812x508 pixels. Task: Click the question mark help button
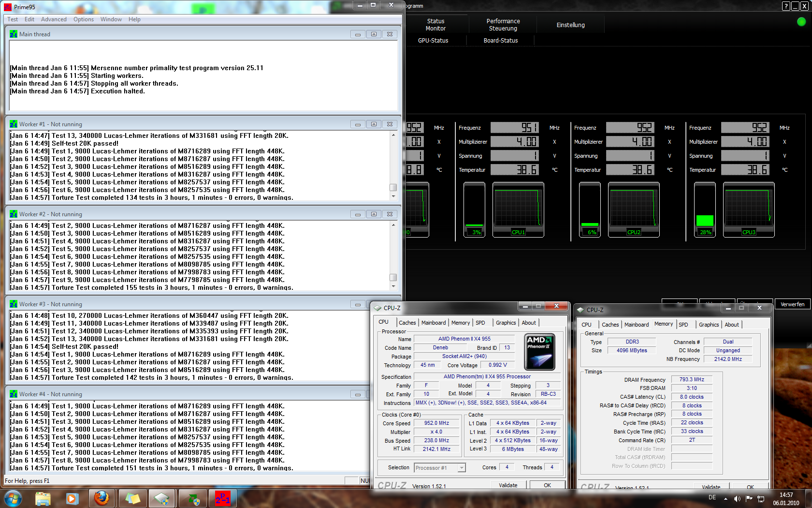point(786,6)
